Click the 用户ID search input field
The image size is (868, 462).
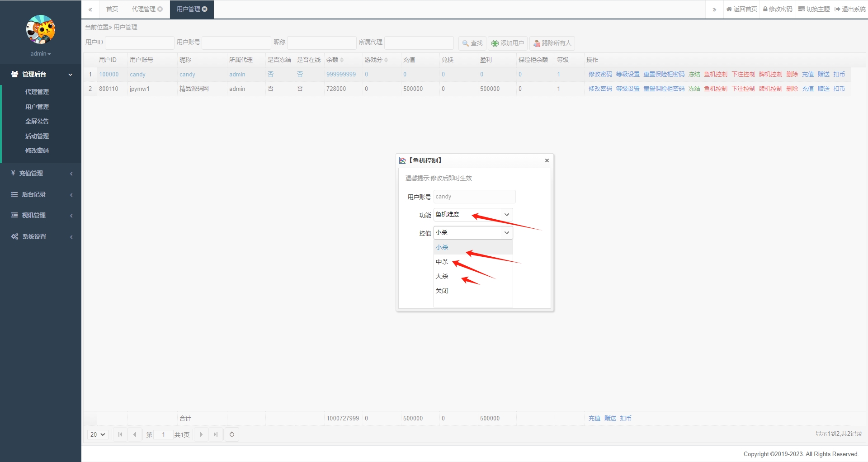tap(139, 42)
